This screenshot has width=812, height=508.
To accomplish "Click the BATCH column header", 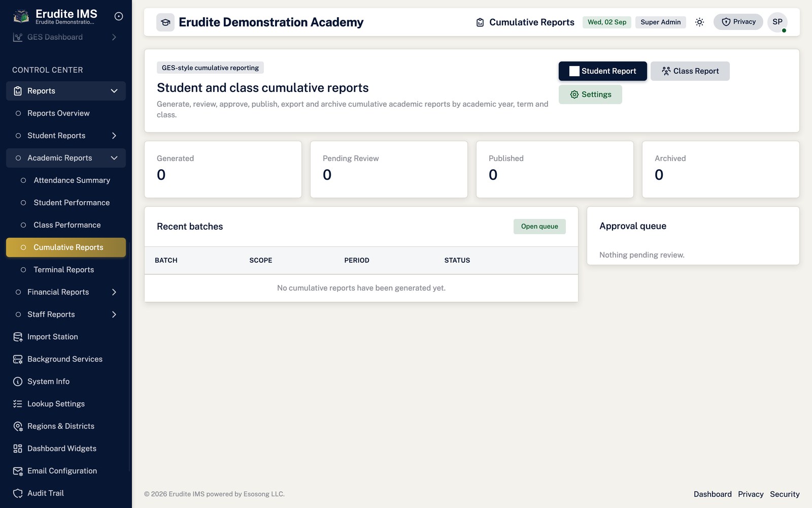I will click(x=166, y=261).
